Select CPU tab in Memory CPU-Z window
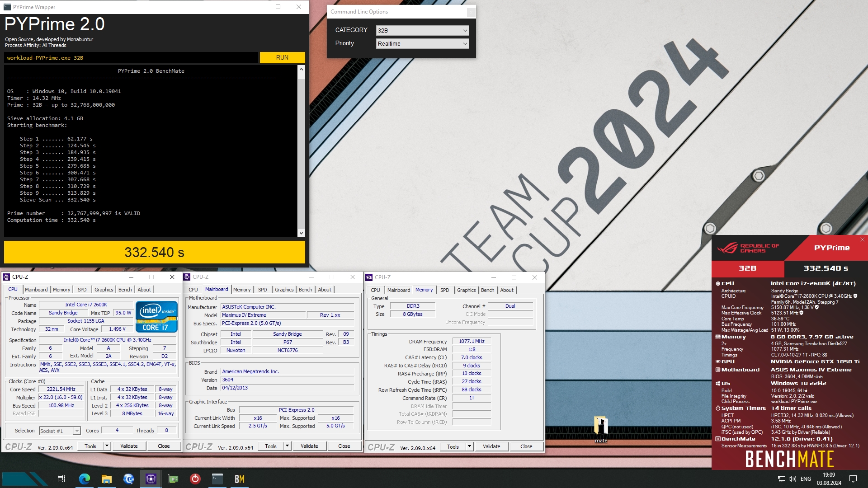This screenshot has width=868, height=488. tap(375, 290)
